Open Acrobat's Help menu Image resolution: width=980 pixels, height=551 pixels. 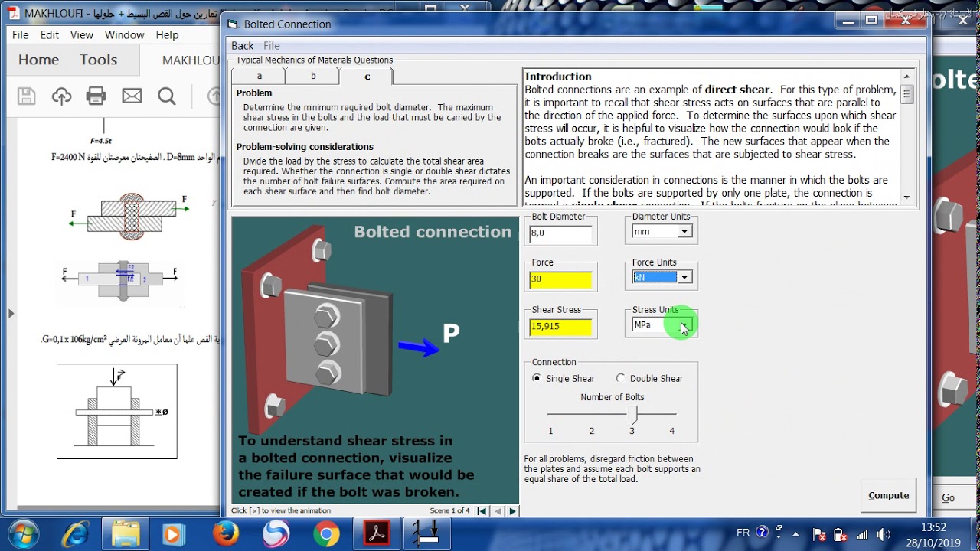[167, 35]
